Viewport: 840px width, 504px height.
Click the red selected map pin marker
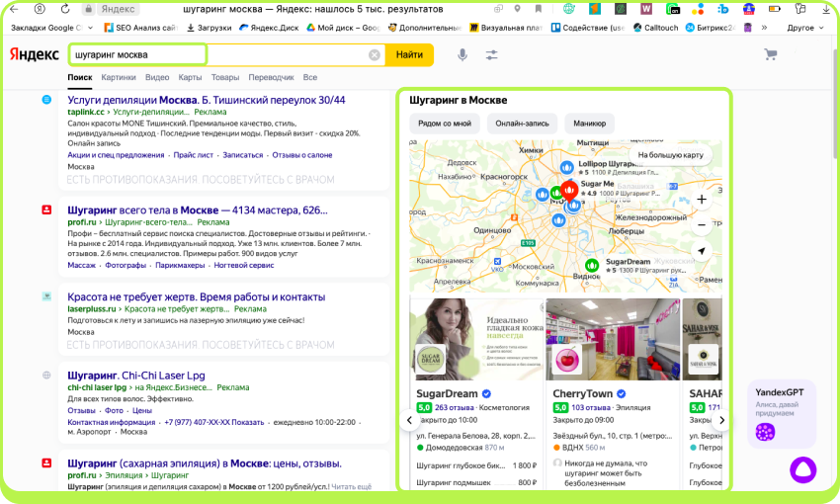click(569, 190)
